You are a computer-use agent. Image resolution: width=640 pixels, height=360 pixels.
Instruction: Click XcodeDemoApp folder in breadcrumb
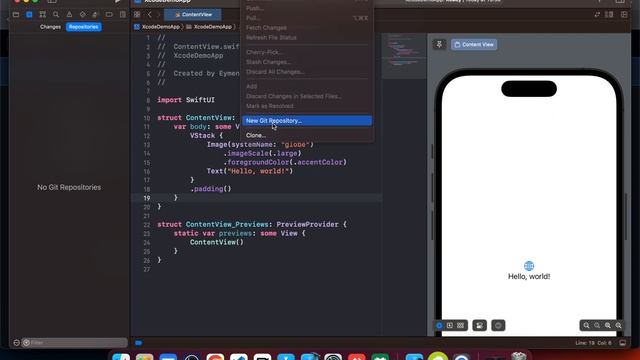click(209, 27)
